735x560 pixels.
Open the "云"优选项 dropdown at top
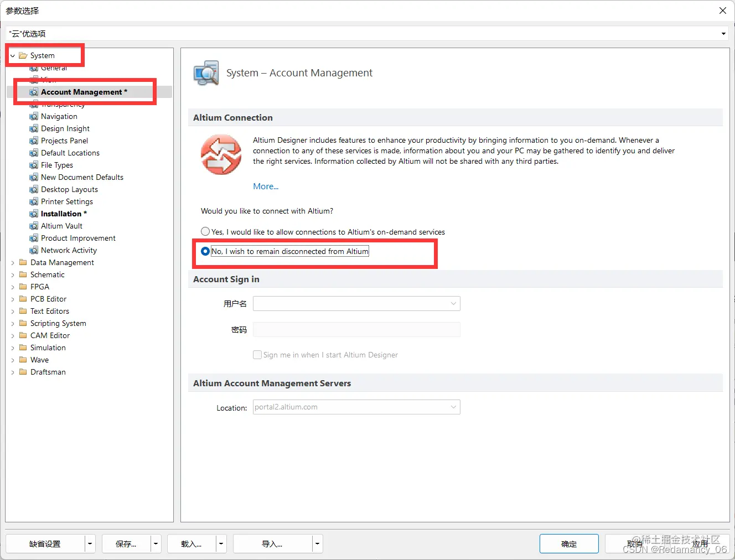[x=723, y=34]
